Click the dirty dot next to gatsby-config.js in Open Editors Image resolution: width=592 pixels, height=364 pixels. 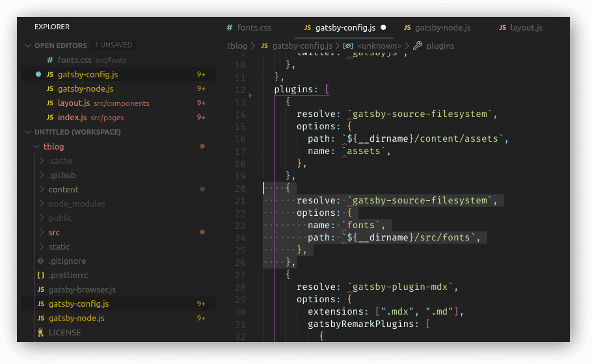click(x=38, y=74)
